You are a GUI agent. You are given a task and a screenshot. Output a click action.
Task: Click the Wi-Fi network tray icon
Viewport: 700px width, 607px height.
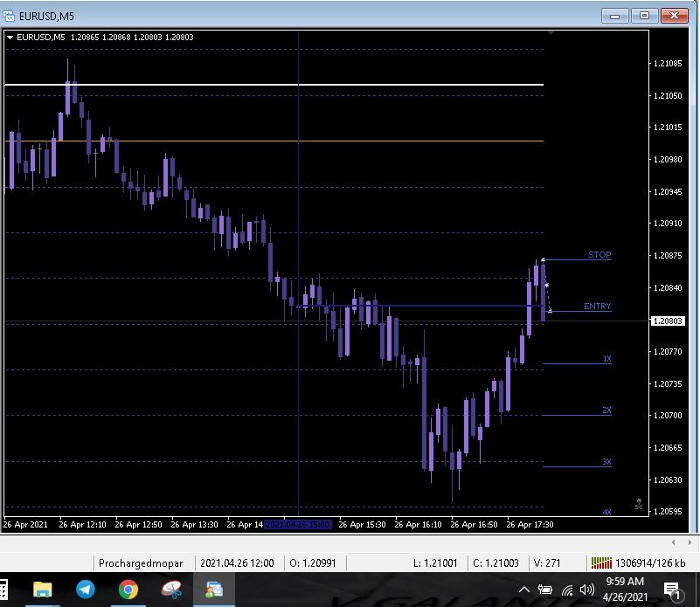(567, 590)
